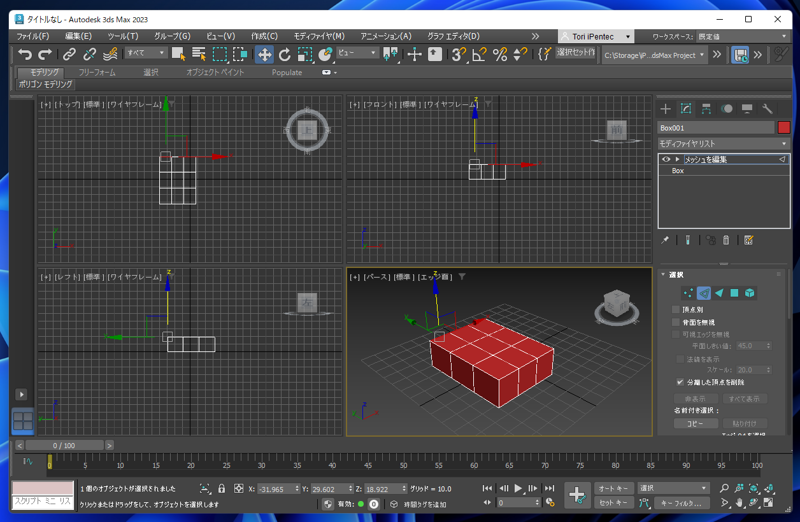Enable the 背面を無視 checkbox

(676, 322)
